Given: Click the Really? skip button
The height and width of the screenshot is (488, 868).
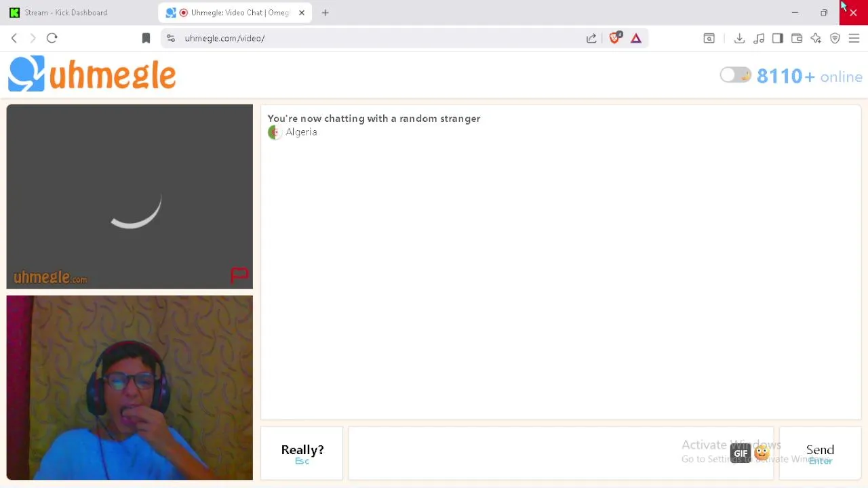Looking at the screenshot, I should (302, 453).
